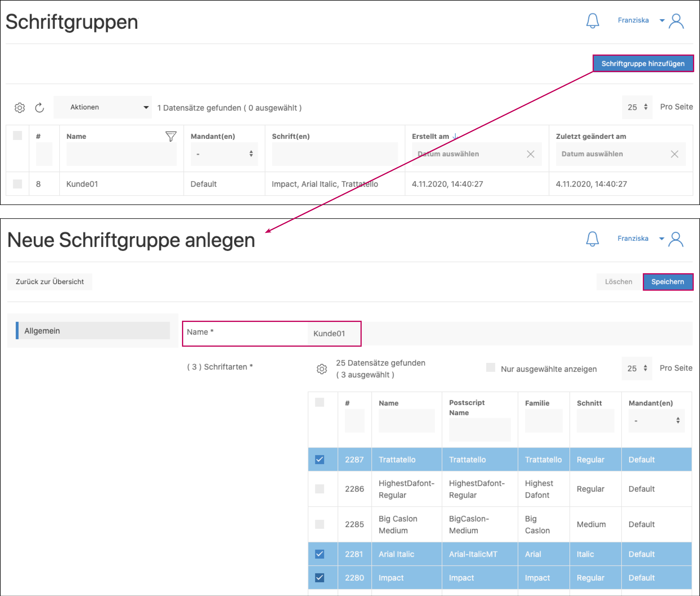
Task: Click the filter funnel in Name column
Action: (171, 136)
